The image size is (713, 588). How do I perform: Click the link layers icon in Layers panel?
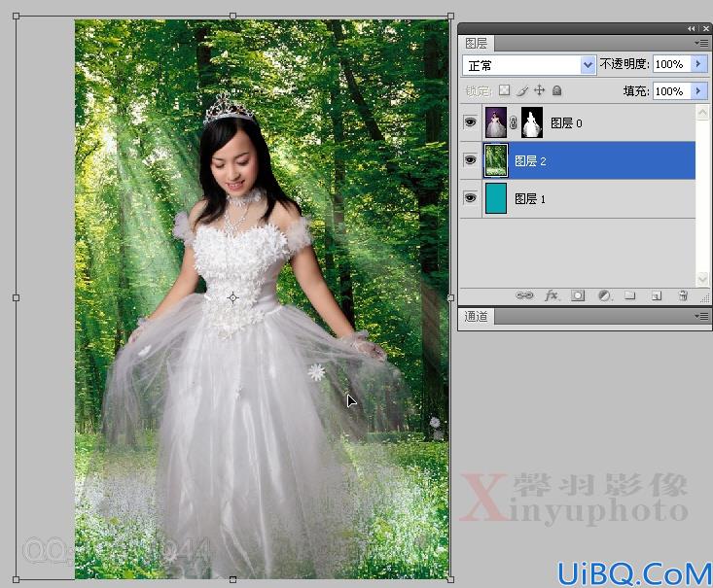coord(524,295)
